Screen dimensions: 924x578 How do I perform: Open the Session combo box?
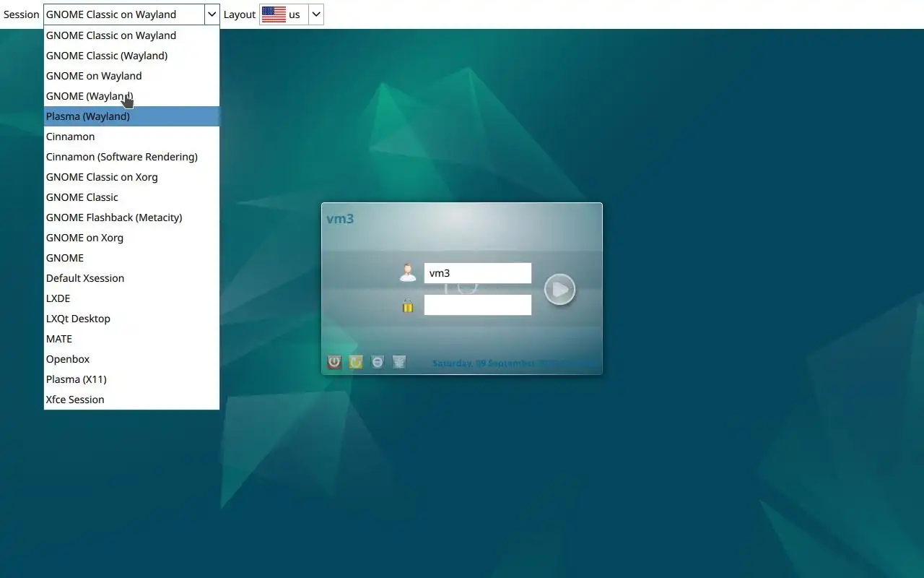tap(131, 14)
